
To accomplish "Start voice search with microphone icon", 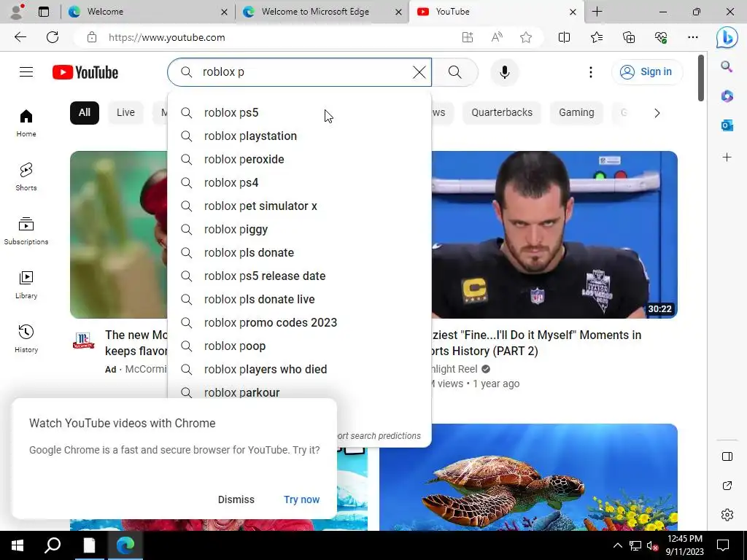I will tap(505, 72).
